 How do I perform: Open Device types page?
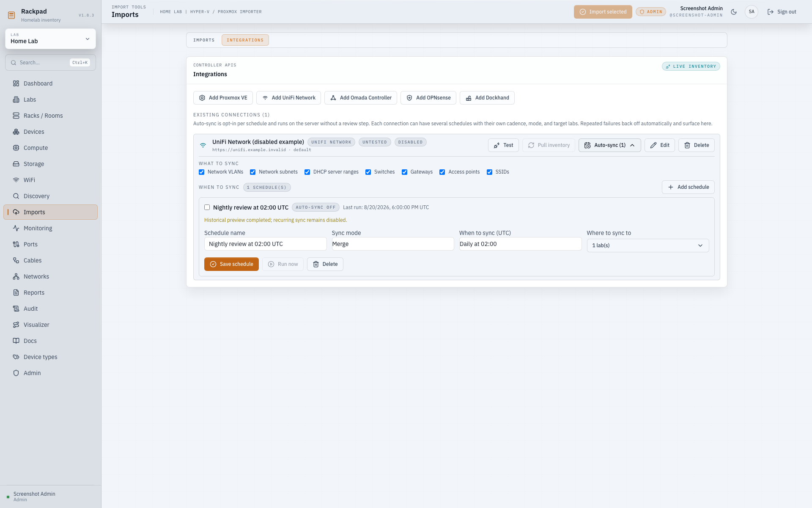click(x=50, y=357)
